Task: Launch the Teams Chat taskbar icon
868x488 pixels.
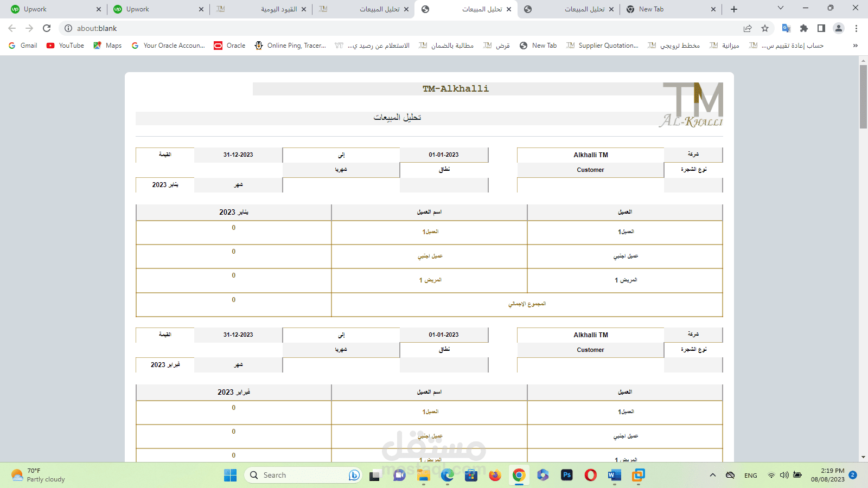Action: click(x=399, y=475)
